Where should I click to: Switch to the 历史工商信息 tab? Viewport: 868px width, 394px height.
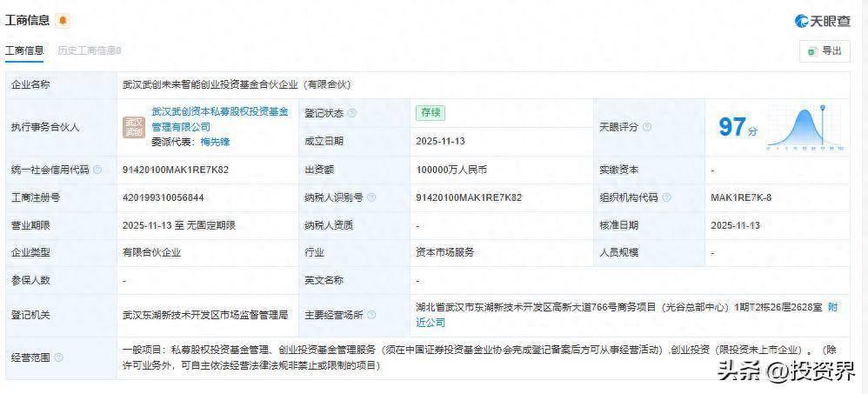tap(89, 50)
